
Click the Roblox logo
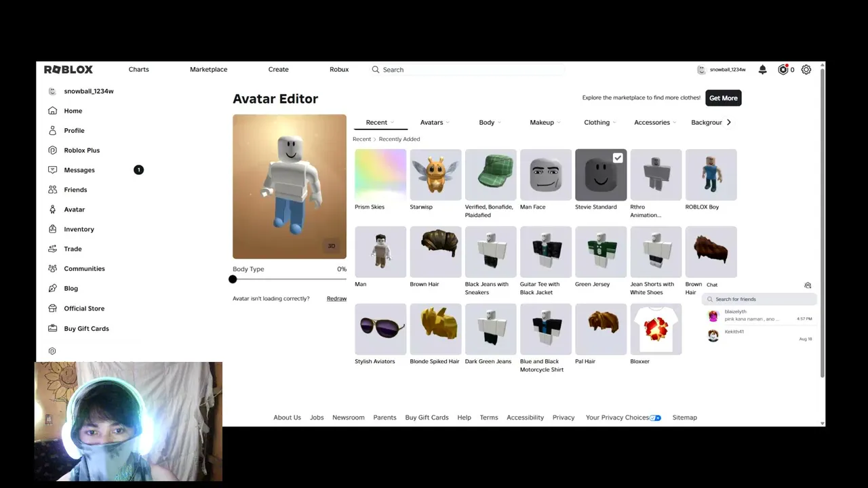pyautogui.click(x=68, y=69)
